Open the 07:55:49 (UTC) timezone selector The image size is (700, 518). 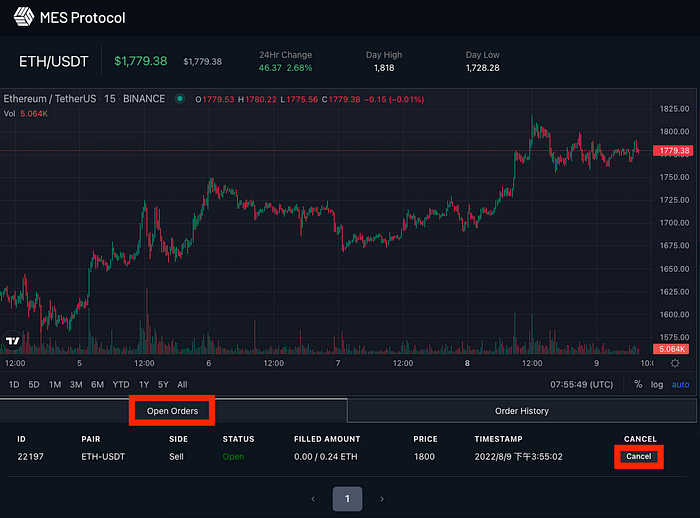pyautogui.click(x=582, y=384)
